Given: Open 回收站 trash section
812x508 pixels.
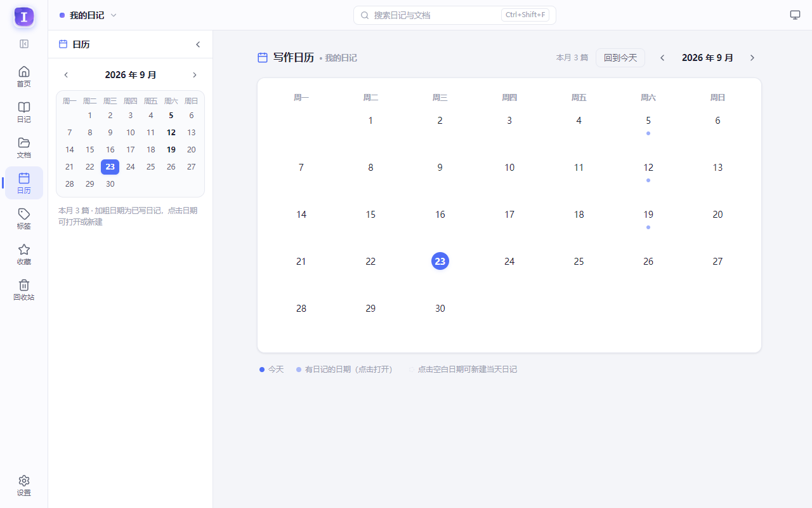Looking at the screenshot, I should (x=24, y=290).
